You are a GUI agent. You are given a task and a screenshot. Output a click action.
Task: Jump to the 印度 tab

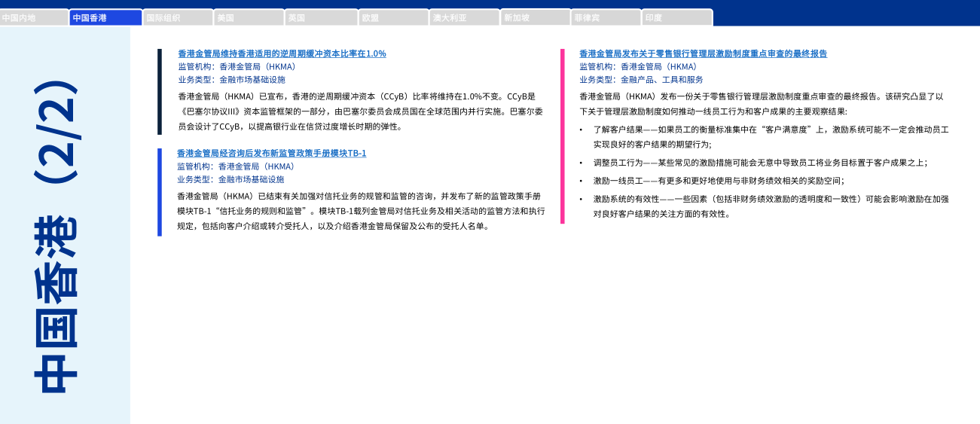676,17
